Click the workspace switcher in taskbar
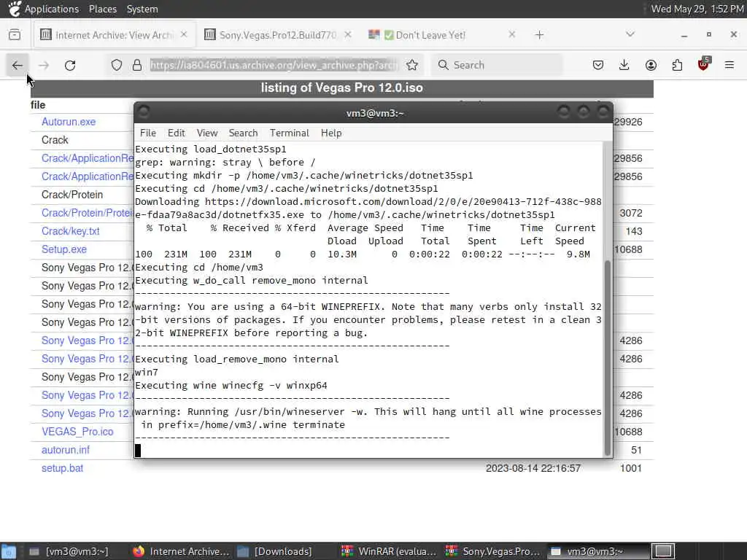 (x=663, y=551)
